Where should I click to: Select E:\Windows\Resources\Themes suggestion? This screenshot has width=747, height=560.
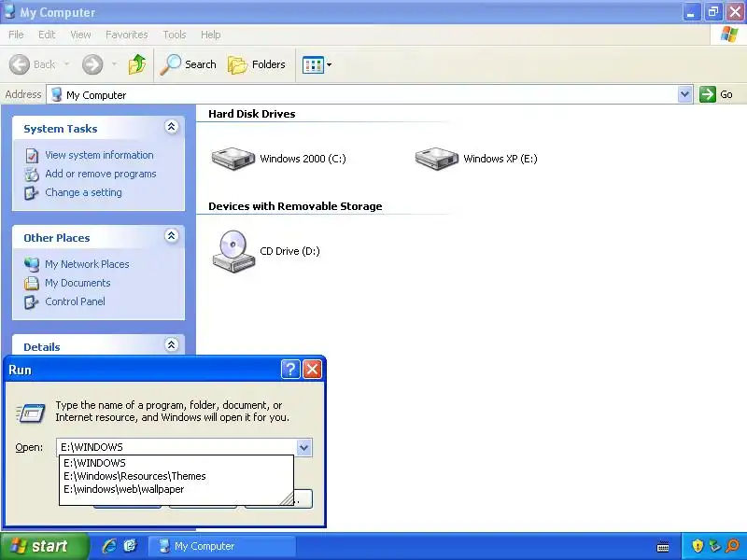pos(176,476)
